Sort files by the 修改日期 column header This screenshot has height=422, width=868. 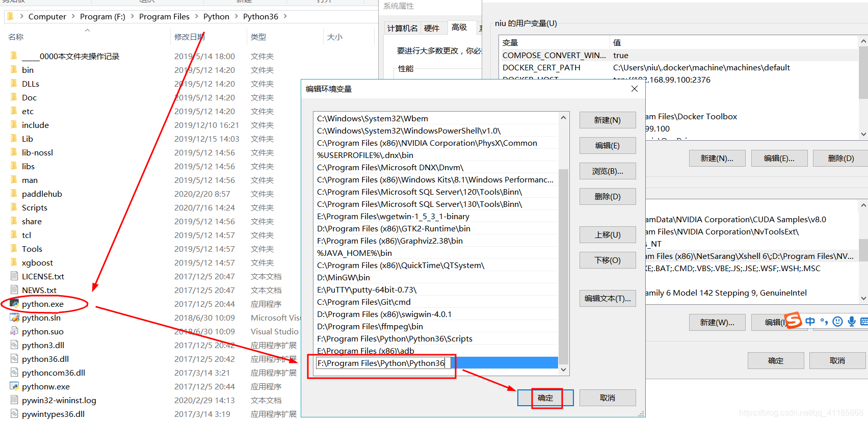[x=189, y=37]
